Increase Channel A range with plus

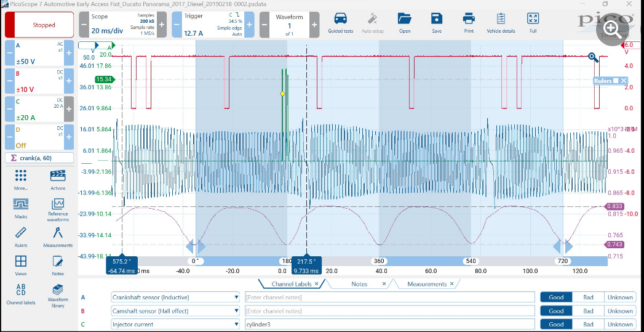tap(69, 53)
